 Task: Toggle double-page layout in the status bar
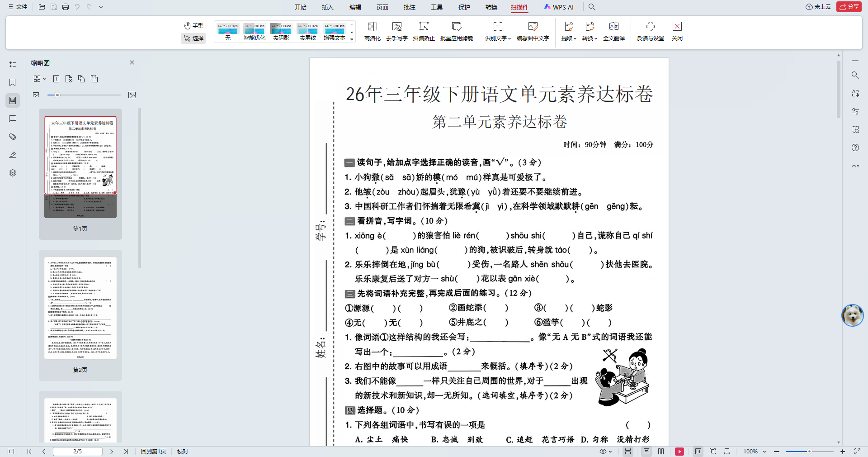click(660, 451)
